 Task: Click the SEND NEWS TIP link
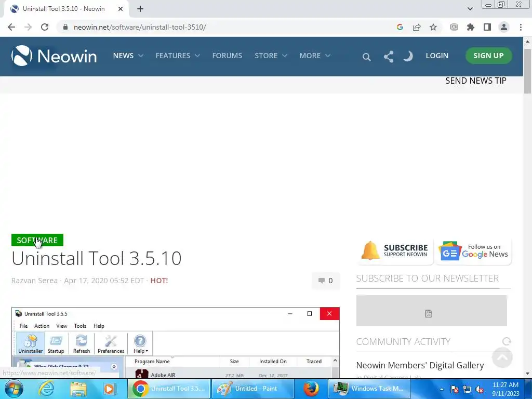pyautogui.click(x=475, y=81)
